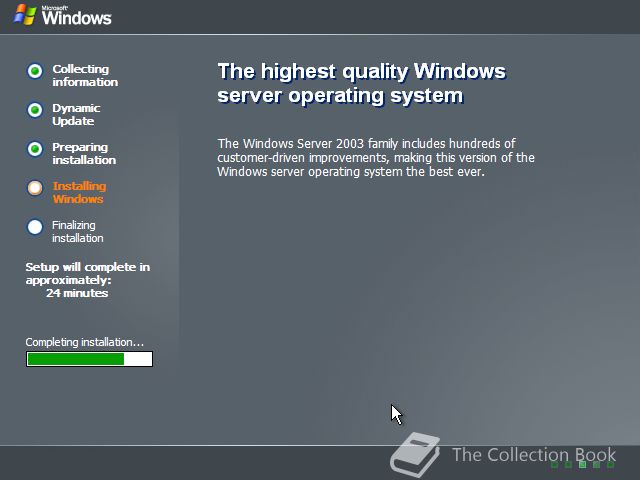Click the Completing installation status text
The height and width of the screenshot is (480, 640).
click(x=84, y=342)
